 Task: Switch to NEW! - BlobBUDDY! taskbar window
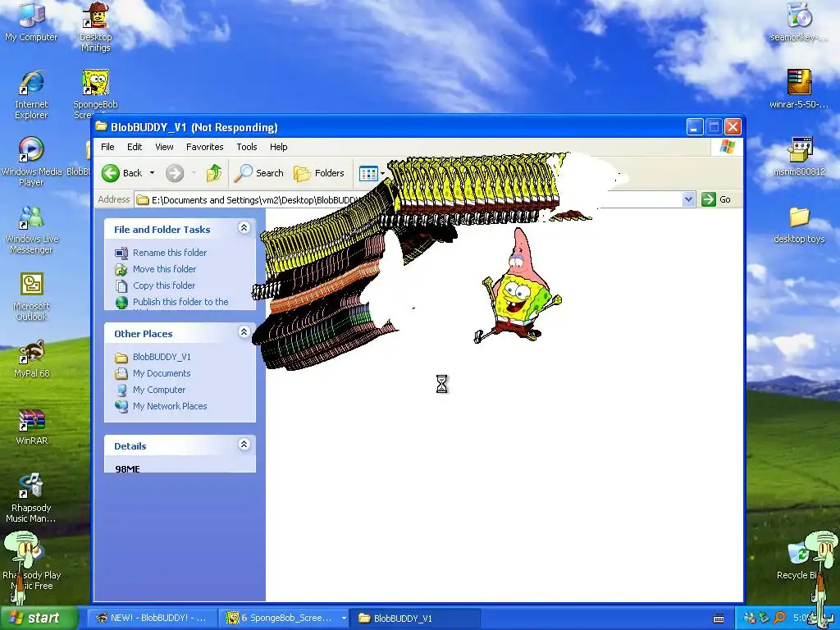click(152, 618)
